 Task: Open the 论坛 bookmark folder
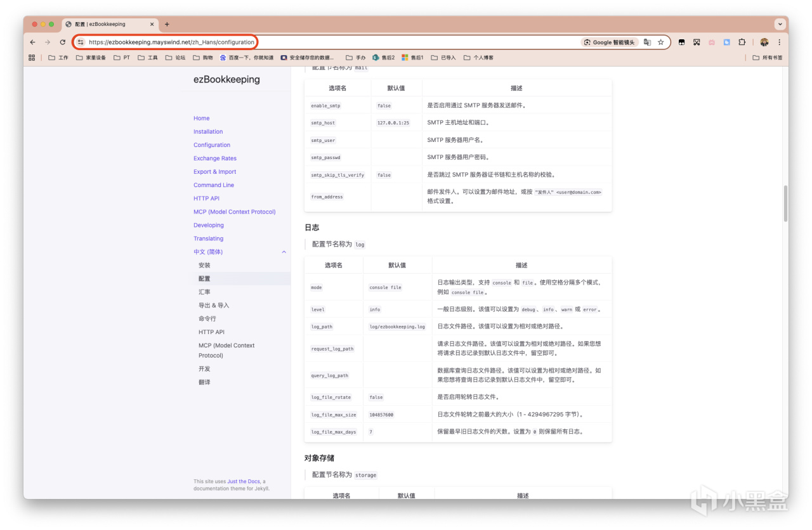176,58
